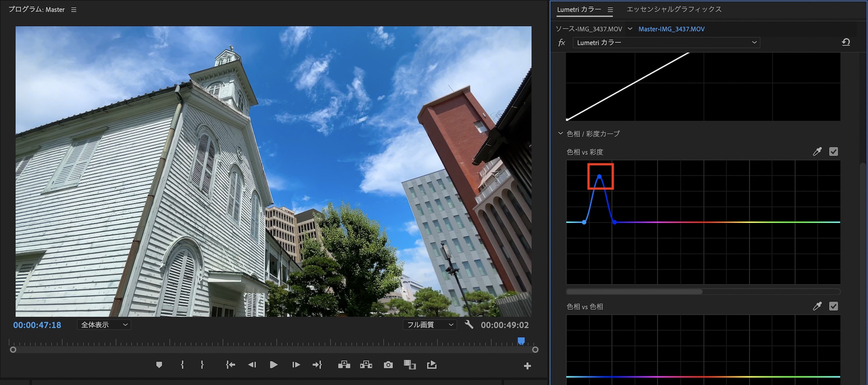Click the Mark In bracket icon

[182, 365]
